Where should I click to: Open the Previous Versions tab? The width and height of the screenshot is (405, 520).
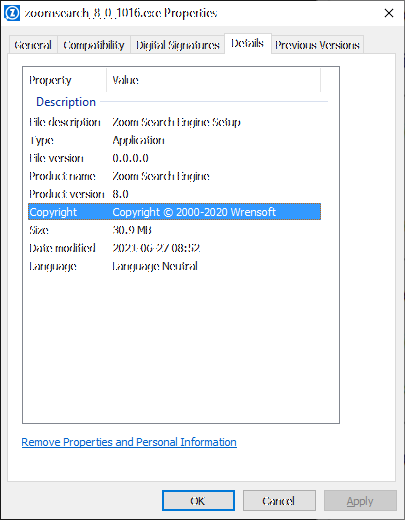point(317,45)
